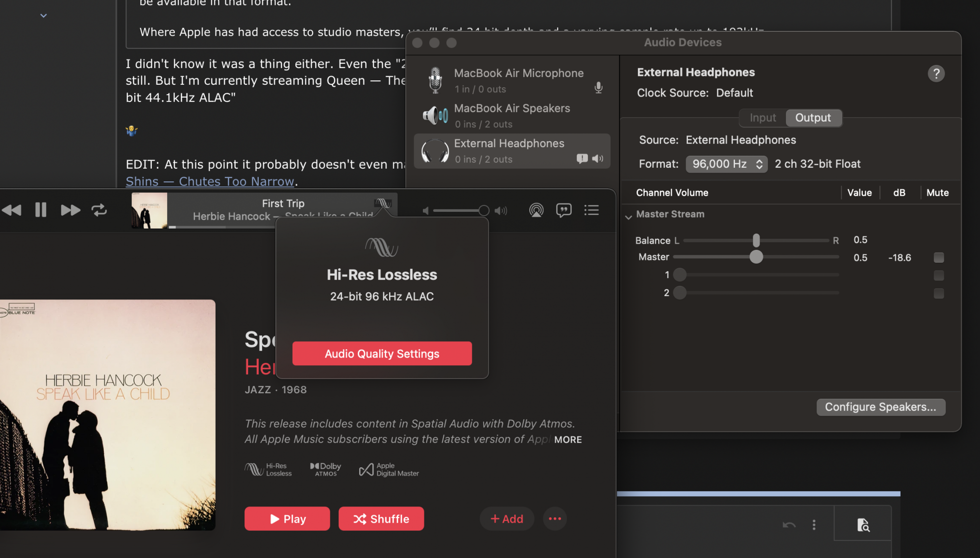Go back to previous track
The height and width of the screenshot is (558, 980).
point(12,210)
